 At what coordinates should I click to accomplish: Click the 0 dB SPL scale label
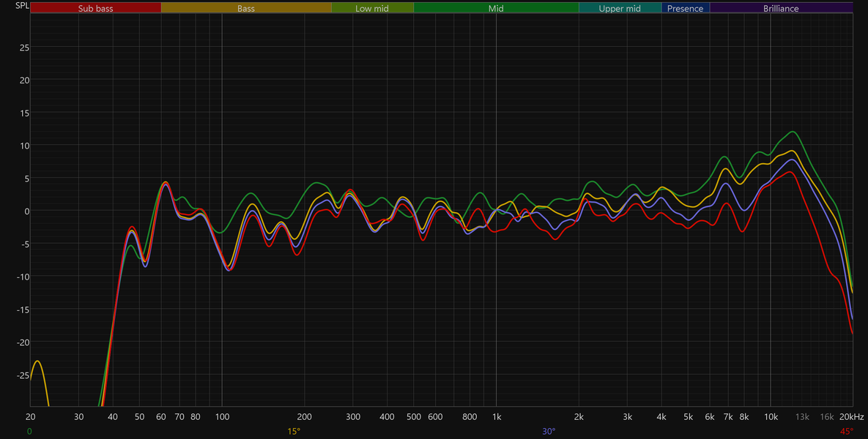tap(27, 211)
